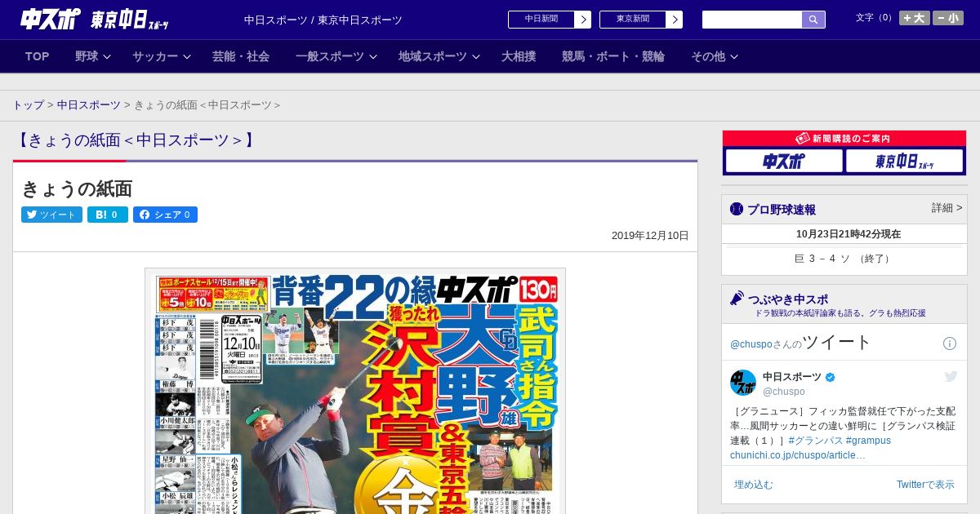Share via the Twitter ツイート button
Screen dimensions: 980x514
pos(51,215)
